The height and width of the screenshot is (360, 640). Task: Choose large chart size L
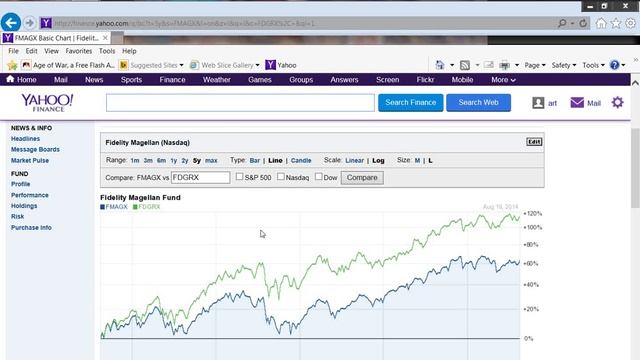point(430,160)
